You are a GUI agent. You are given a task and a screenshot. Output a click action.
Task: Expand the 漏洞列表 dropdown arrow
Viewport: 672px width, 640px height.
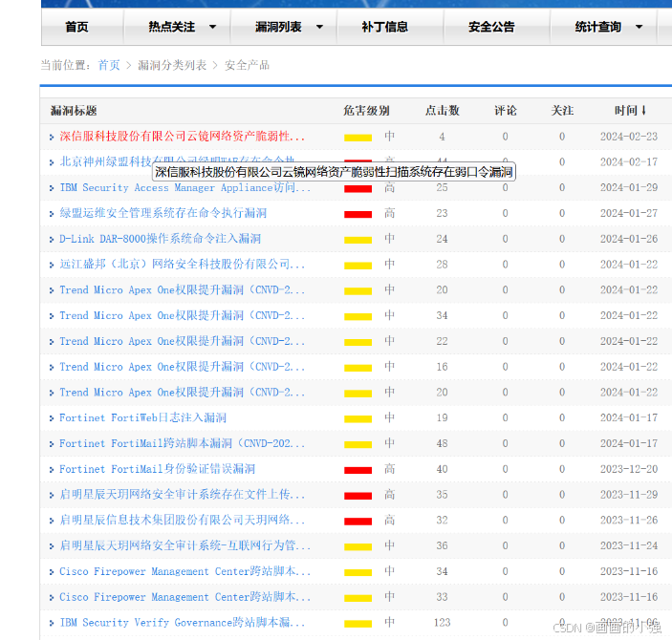click(x=319, y=27)
